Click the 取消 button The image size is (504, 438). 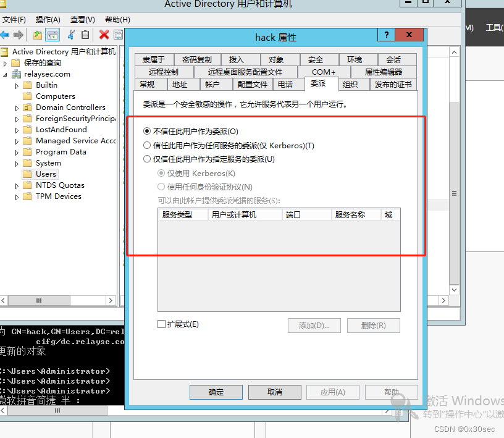click(x=275, y=392)
